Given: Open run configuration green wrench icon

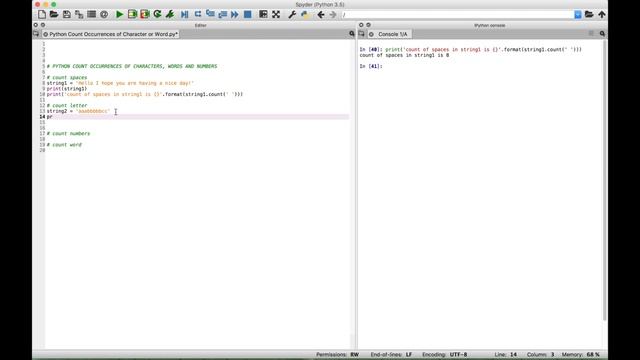Looking at the screenshot, I should (x=170, y=14).
